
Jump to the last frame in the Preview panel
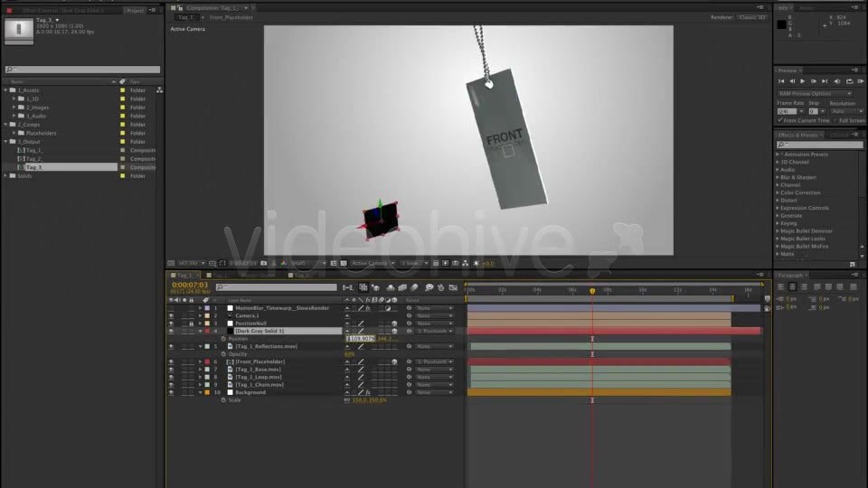tap(825, 81)
